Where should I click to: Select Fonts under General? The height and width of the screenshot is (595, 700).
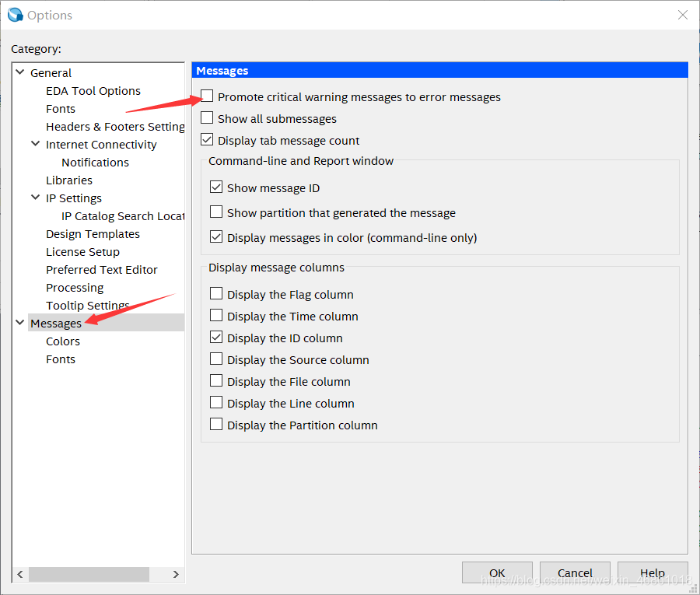[61, 108]
